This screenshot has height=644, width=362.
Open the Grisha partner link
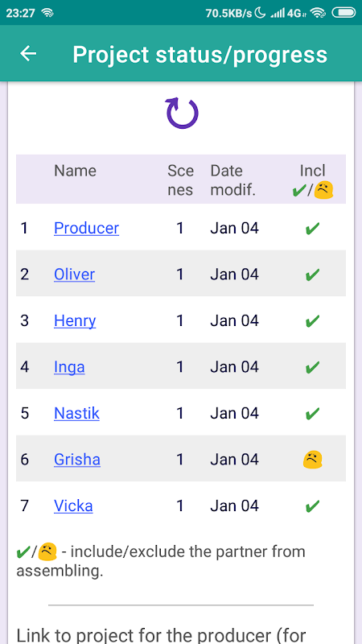[77, 459]
